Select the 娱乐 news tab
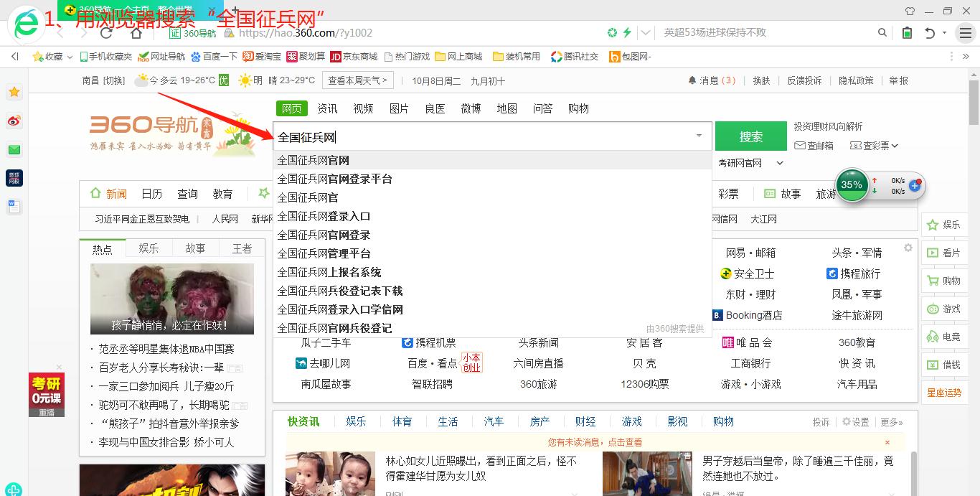Screen dimensions: 980x496 pyautogui.click(x=149, y=248)
